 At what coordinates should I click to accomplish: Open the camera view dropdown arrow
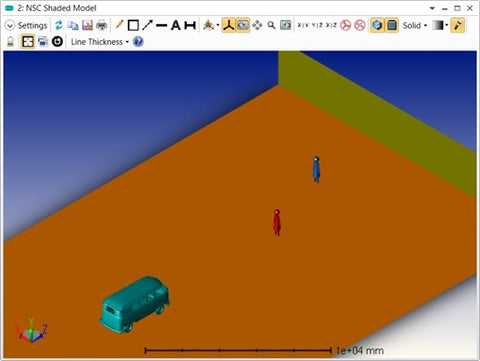click(218, 25)
